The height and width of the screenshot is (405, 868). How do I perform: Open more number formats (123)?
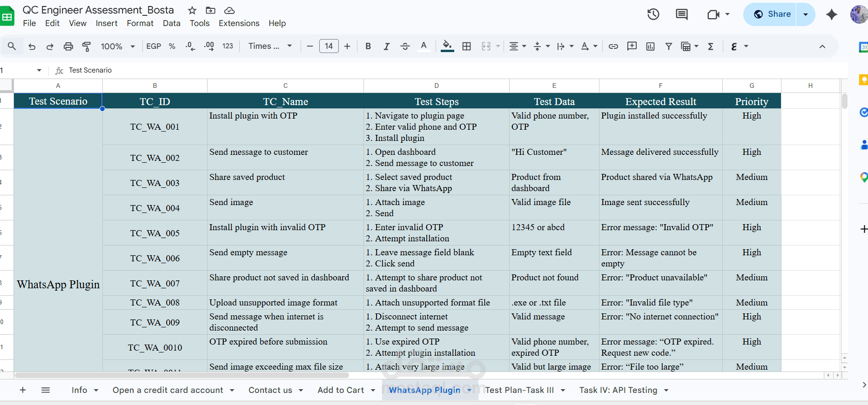click(228, 46)
